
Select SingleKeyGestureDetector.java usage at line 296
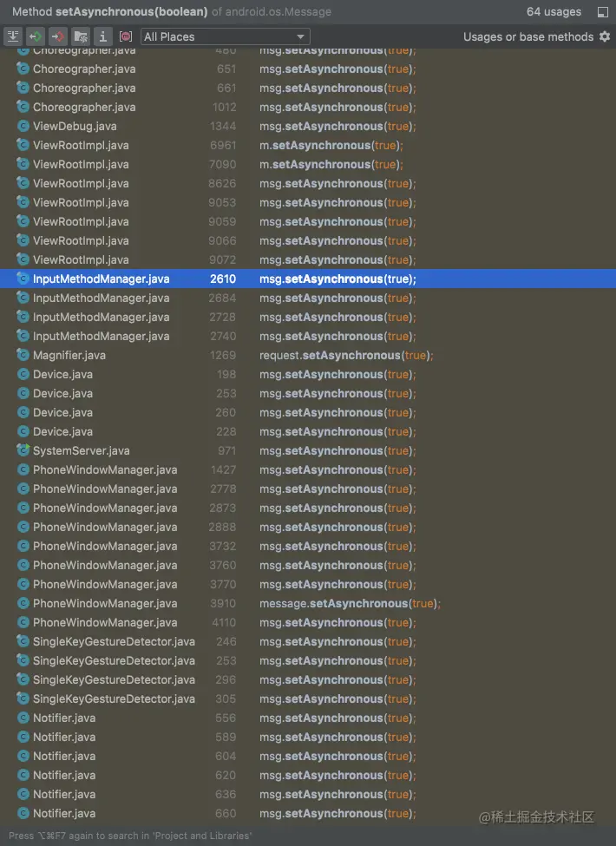pyautogui.click(x=308, y=680)
